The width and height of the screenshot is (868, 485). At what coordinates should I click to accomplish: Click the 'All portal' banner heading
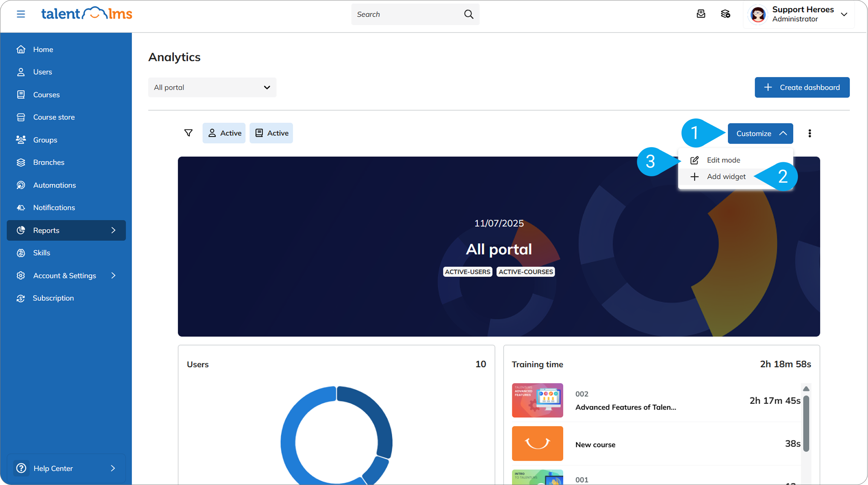[x=499, y=249]
